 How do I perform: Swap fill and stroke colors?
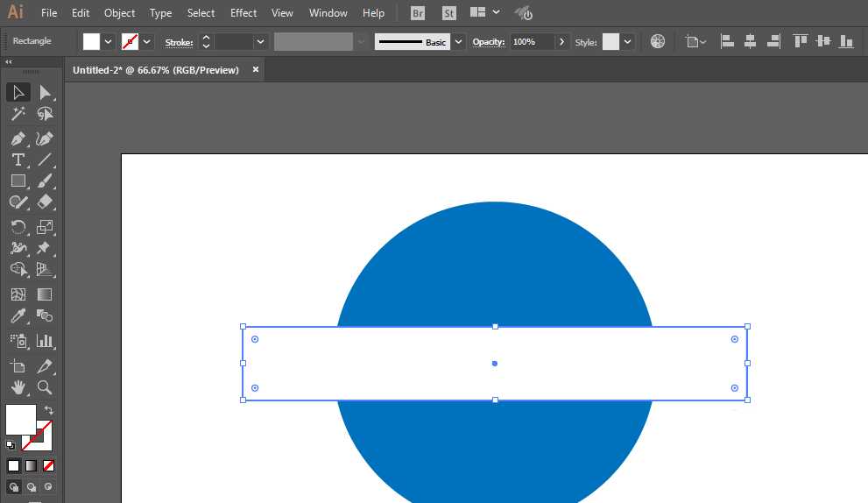(x=49, y=410)
